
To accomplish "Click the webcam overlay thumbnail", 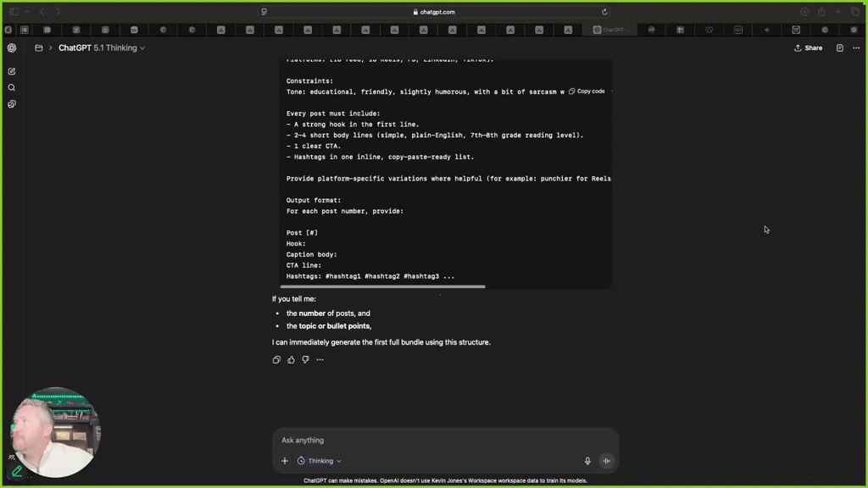I will tap(56, 433).
